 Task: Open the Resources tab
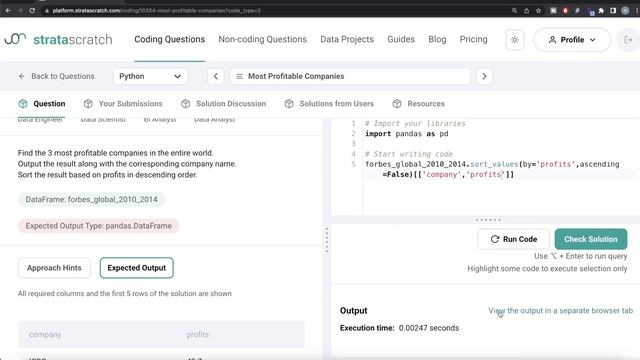click(x=418, y=104)
